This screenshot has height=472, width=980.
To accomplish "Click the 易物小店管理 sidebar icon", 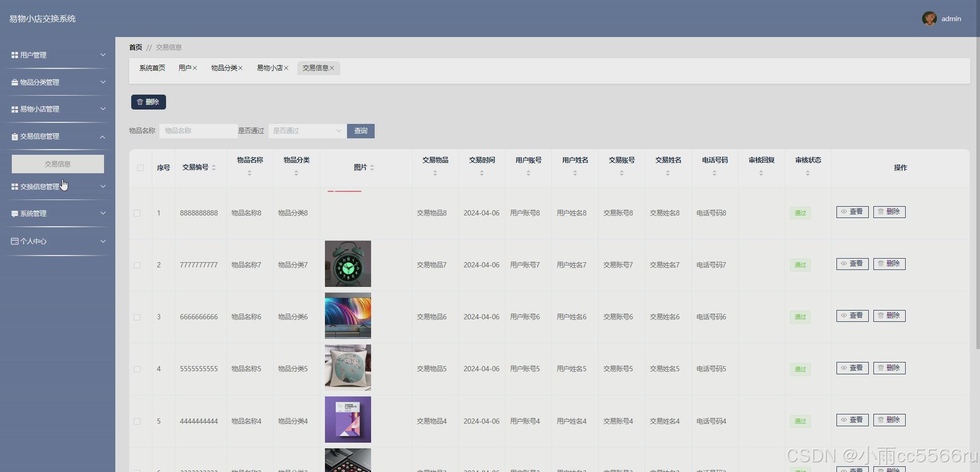I will coord(15,109).
